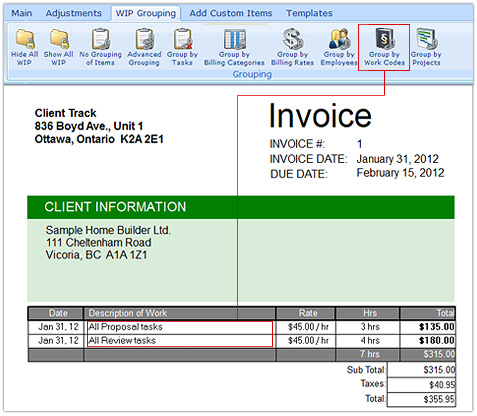Open Add Custom Items tab
477x416 pixels.
point(231,13)
